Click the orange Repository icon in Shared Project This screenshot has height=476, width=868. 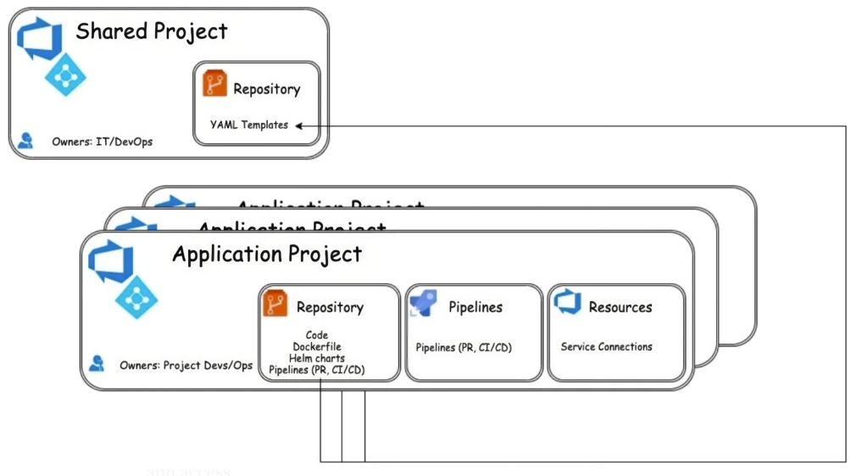(x=214, y=83)
